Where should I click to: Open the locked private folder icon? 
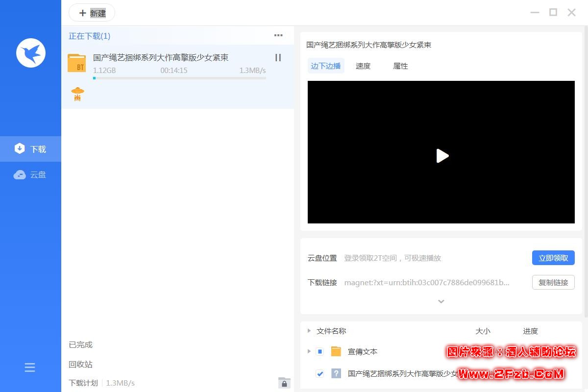tap(284, 383)
